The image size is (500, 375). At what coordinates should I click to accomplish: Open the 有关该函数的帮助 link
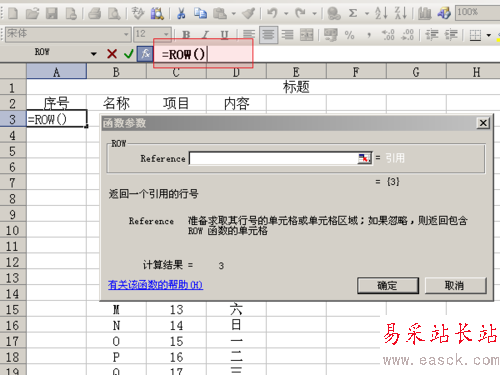pos(155,285)
